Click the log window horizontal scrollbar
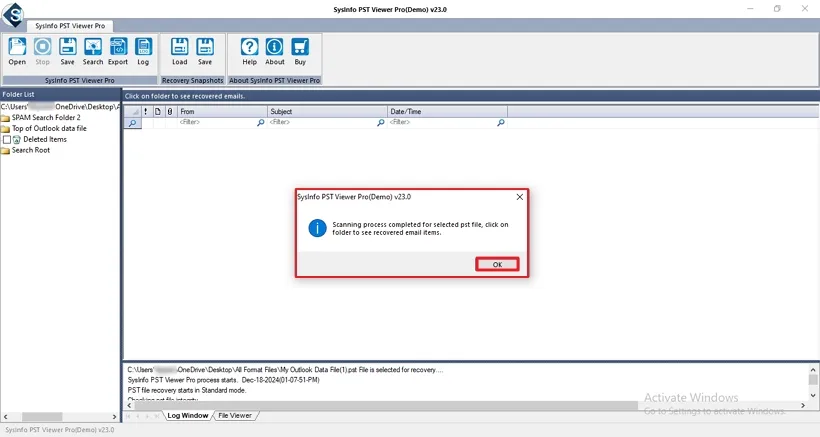The image size is (820, 437). pyautogui.click(x=386, y=406)
